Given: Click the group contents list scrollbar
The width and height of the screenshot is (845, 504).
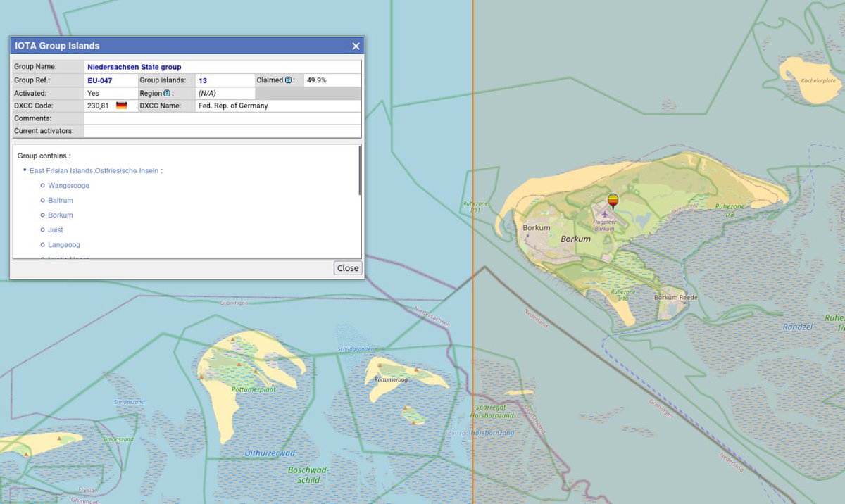Looking at the screenshot, I should click(360, 170).
